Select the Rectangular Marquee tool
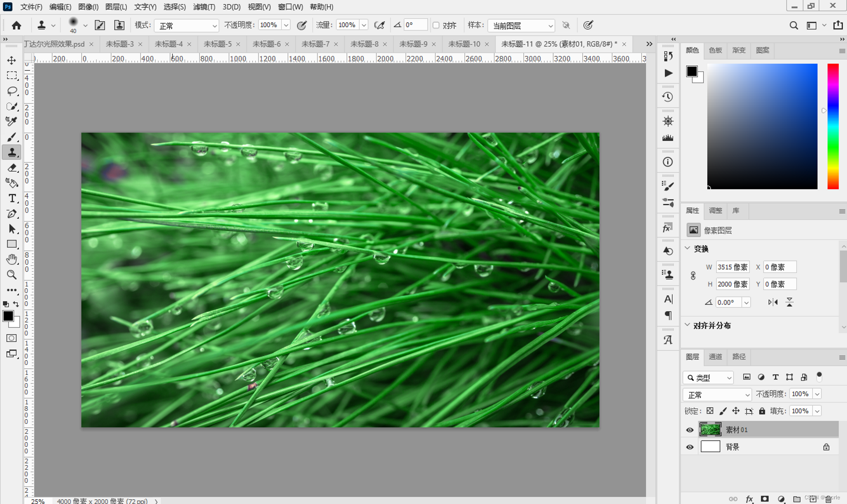This screenshot has width=847, height=504. point(12,75)
